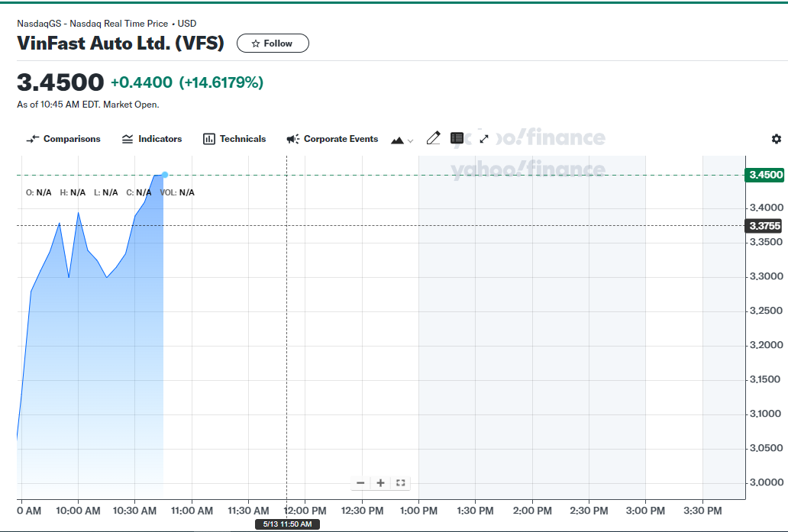
Task: Expand chart to full screen
Action: [x=484, y=139]
